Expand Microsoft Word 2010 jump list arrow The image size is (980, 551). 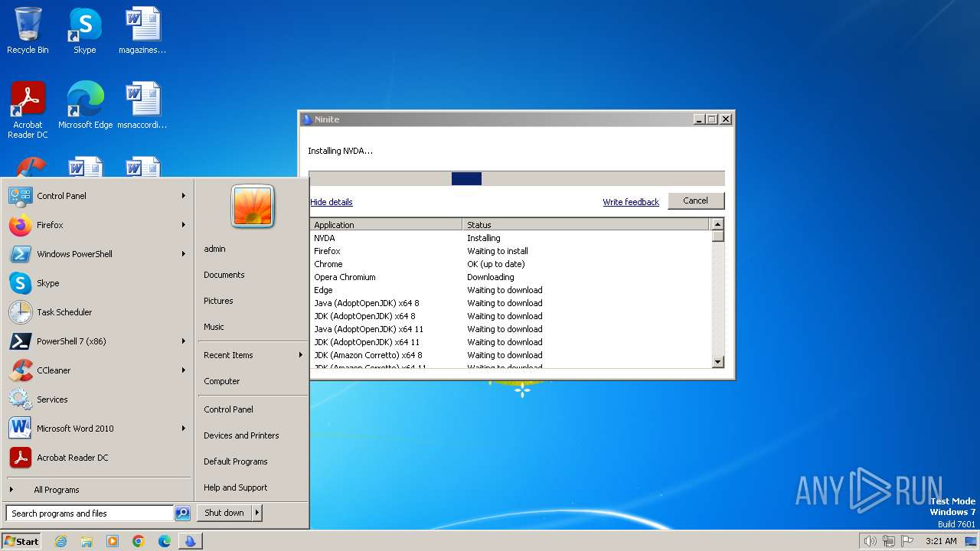184,429
